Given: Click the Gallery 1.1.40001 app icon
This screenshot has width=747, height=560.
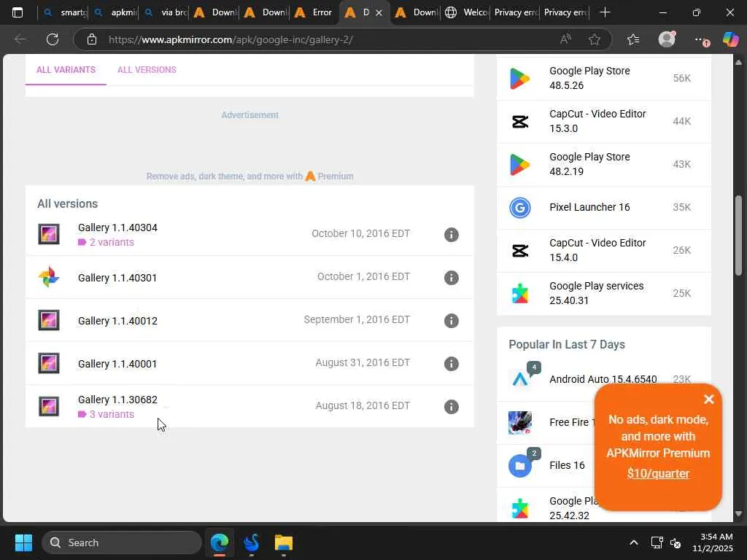Looking at the screenshot, I should [49, 363].
